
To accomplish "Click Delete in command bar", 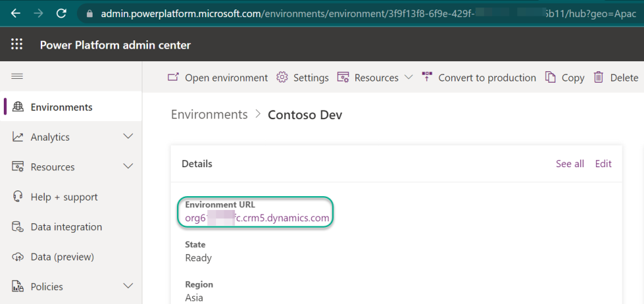I will click(624, 78).
